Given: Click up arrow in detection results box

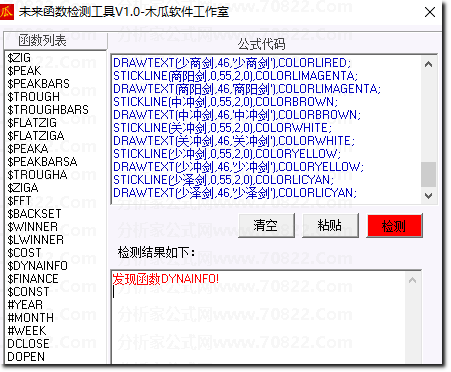Looking at the screenshot, I should coord(413,280).
